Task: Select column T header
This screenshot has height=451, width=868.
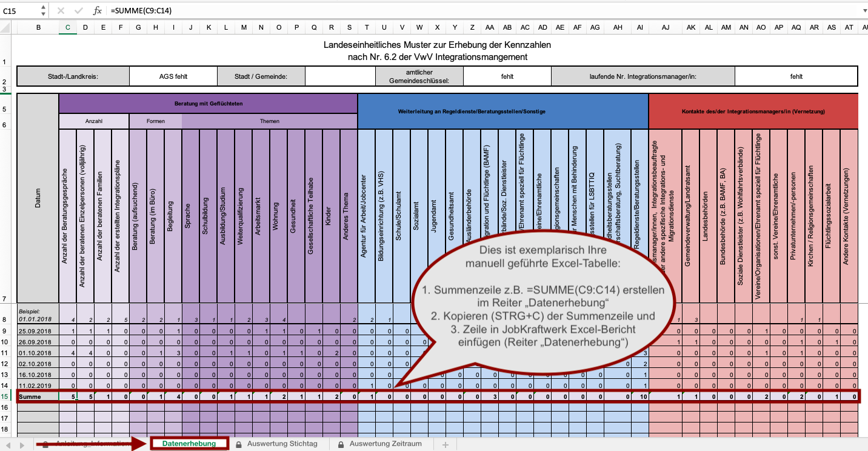Action: click(x=367, y=27)
